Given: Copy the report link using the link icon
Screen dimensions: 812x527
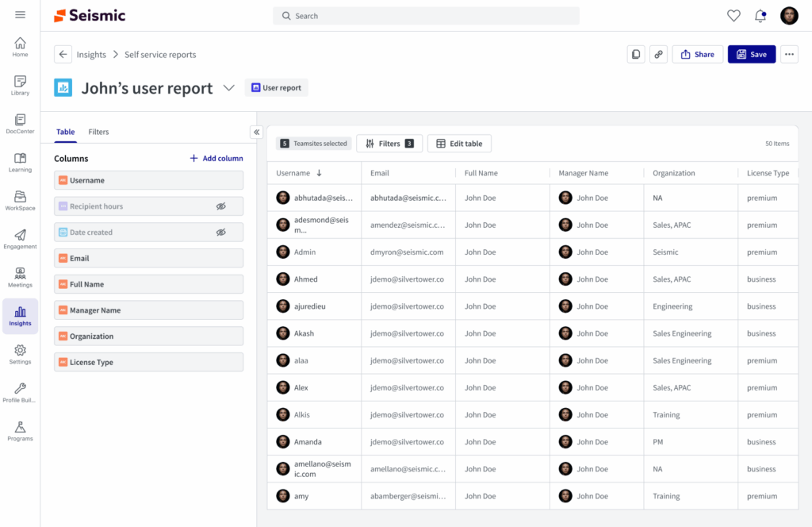Looking at the screenshot, I should coord(657,54).
